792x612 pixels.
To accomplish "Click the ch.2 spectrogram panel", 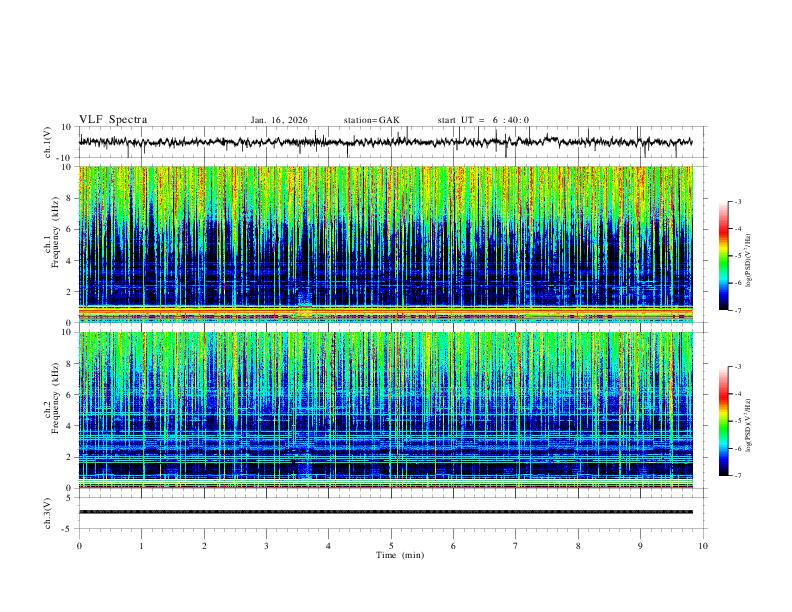I will coord(386,410).
